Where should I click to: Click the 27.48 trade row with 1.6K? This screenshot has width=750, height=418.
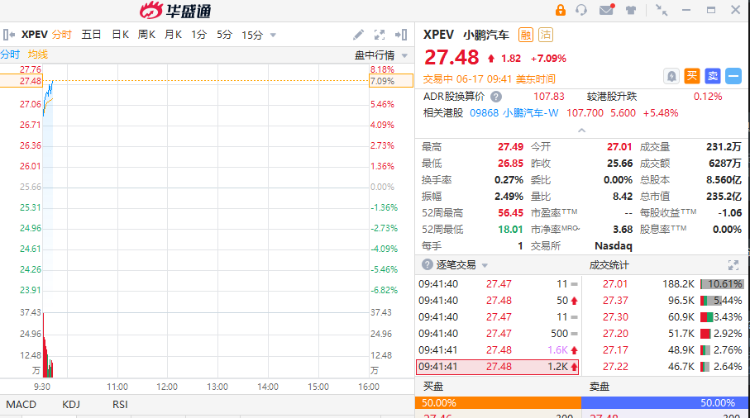coord(497,350)
